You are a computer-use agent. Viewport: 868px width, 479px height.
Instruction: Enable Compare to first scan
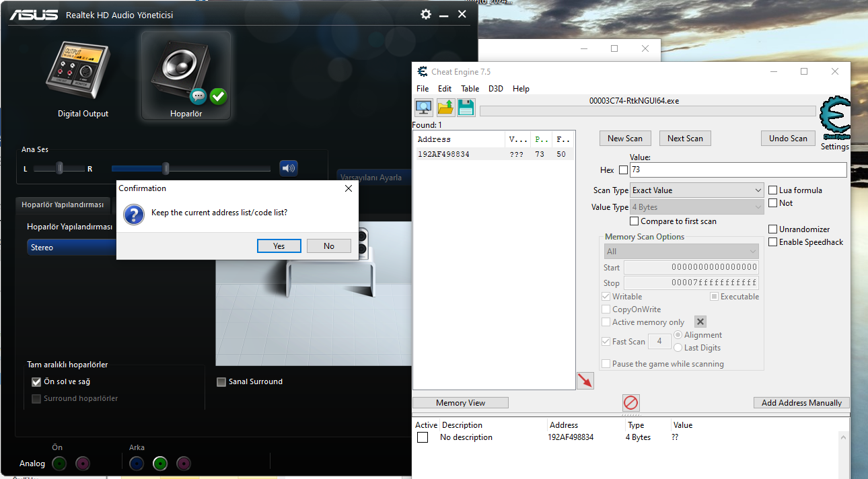click(634, 221)
